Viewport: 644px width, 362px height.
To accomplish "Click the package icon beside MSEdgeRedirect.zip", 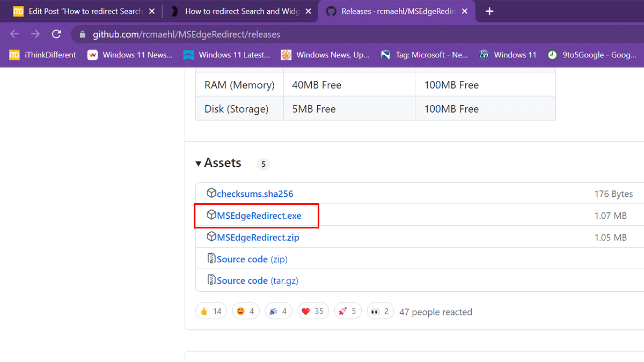I will 211,237.
